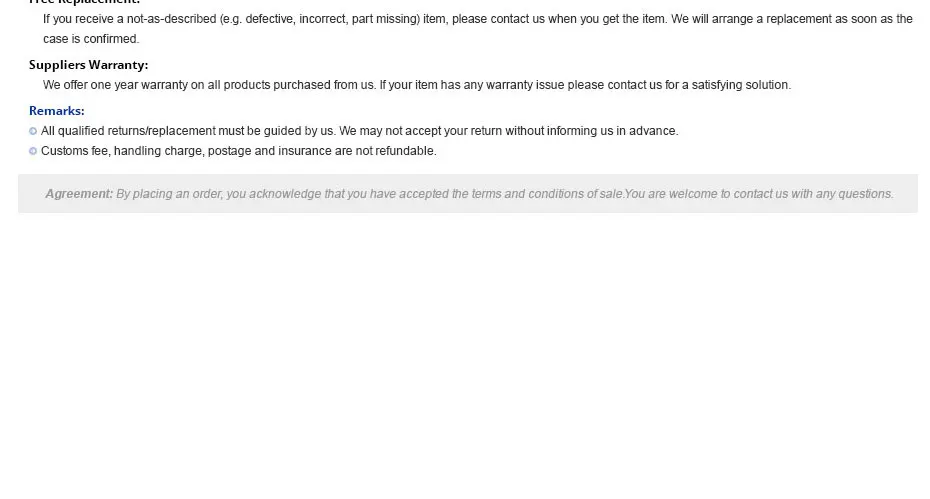Click the bullet icon beside "Customs fee" line
Image resolution: width=930 pixels, height=499 pixels.
tap(33, 151)
